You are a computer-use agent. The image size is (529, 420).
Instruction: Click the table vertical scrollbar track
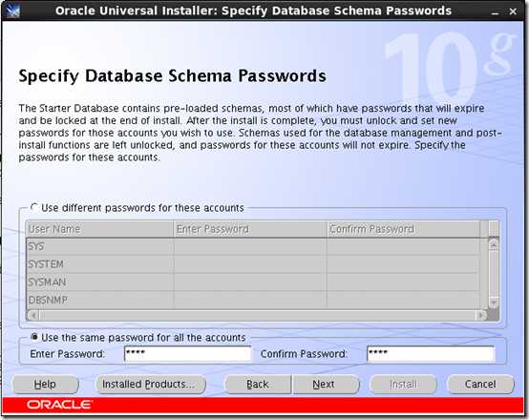[x=494, y=273]
